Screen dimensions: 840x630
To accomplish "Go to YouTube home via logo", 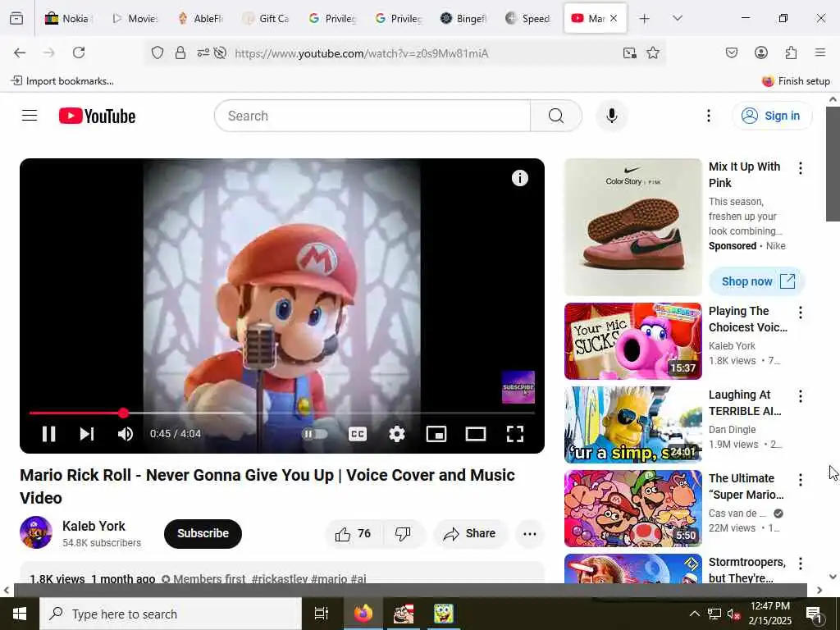I will coord(97,116).
